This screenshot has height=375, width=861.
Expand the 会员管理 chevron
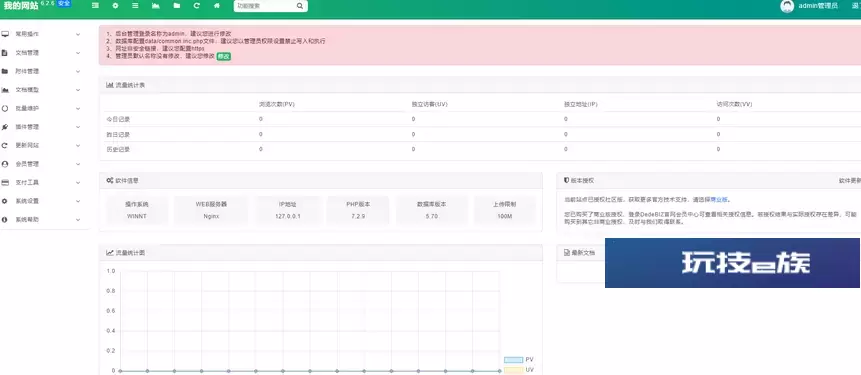coord(78,164)
